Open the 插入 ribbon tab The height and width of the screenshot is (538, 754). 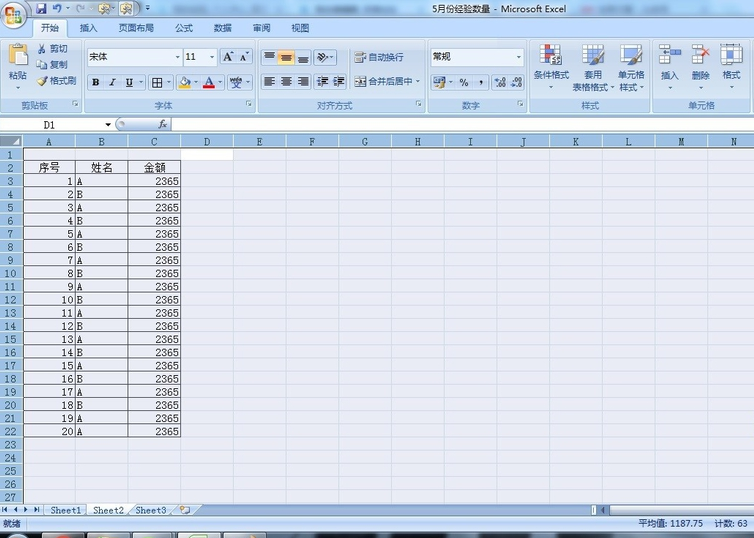pyautogui.click(x=88, y=28)
